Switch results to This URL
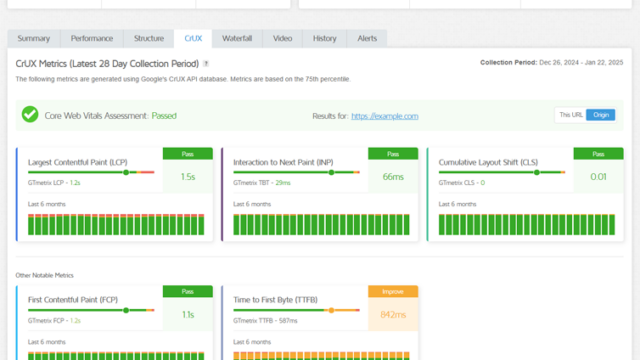 click(x=571, y=115)
